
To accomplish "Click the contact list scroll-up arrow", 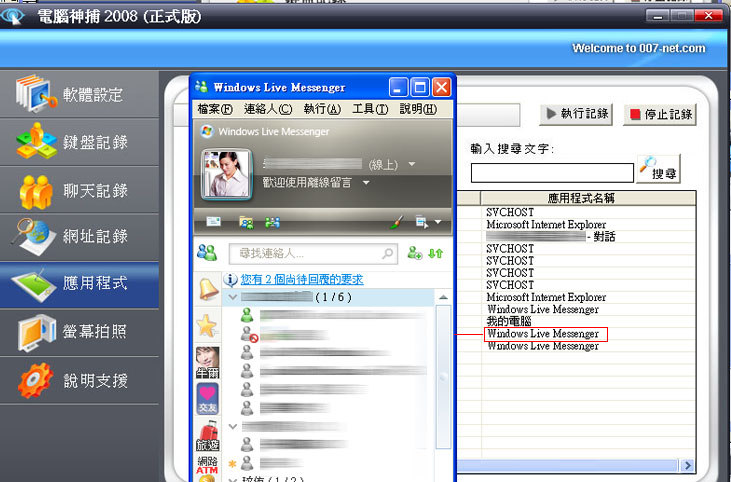I will coord(443,297).
